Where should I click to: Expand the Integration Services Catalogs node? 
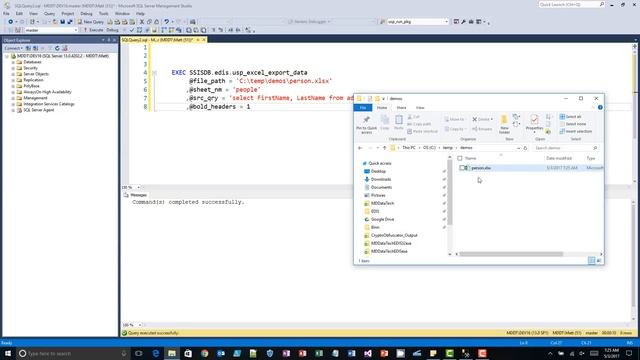[x=13, y=104]
